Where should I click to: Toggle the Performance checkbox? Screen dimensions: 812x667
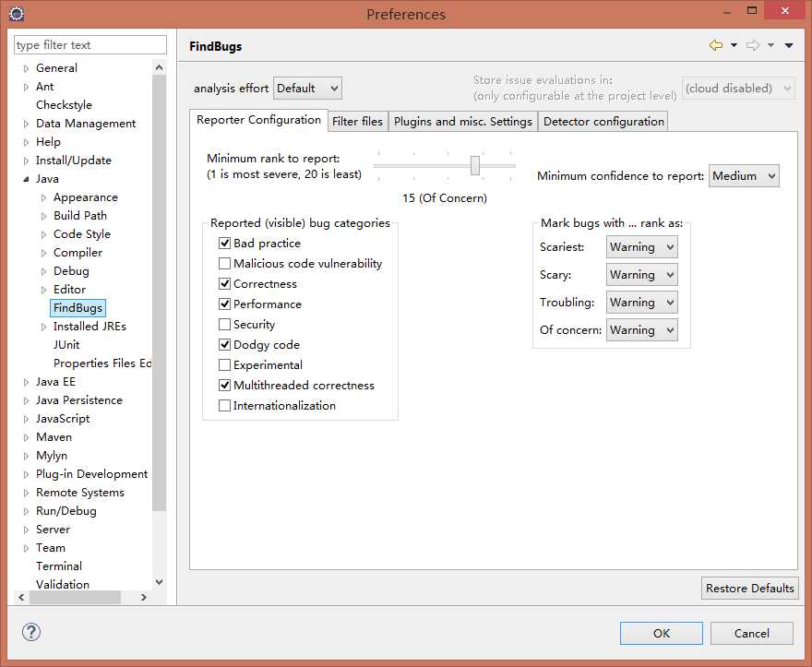(x=224, y=304)
